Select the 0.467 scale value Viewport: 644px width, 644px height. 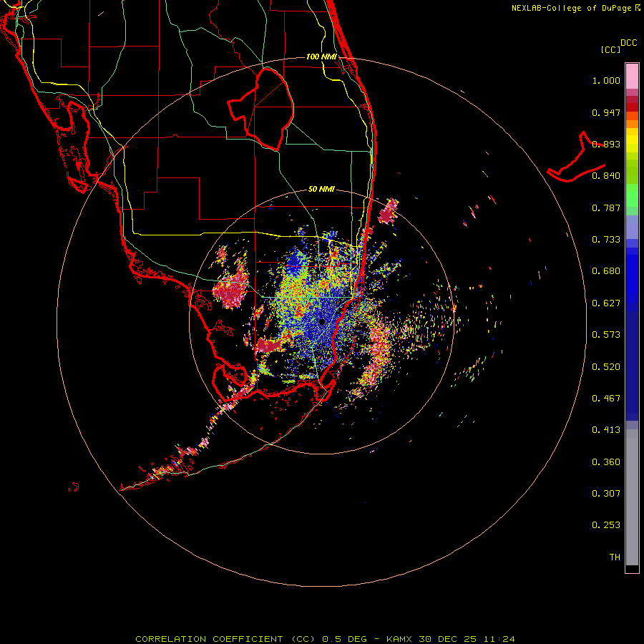[x=606, y=399]
